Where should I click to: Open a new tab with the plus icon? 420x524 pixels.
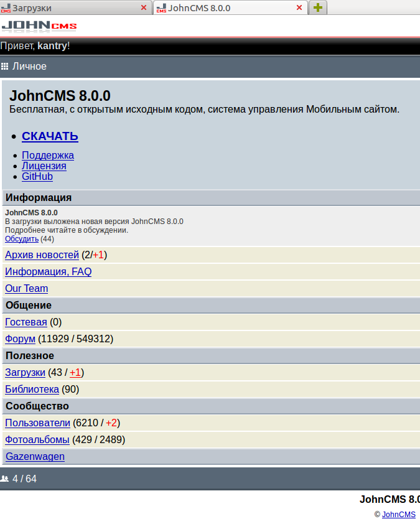pyautogui.click(x=318, y=7)
